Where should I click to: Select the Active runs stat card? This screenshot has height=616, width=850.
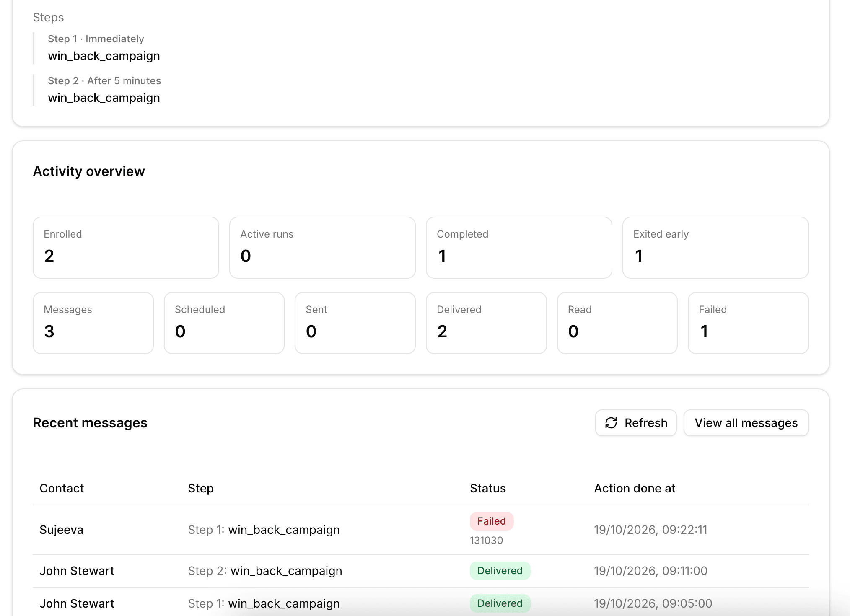[x=322, y=248]
